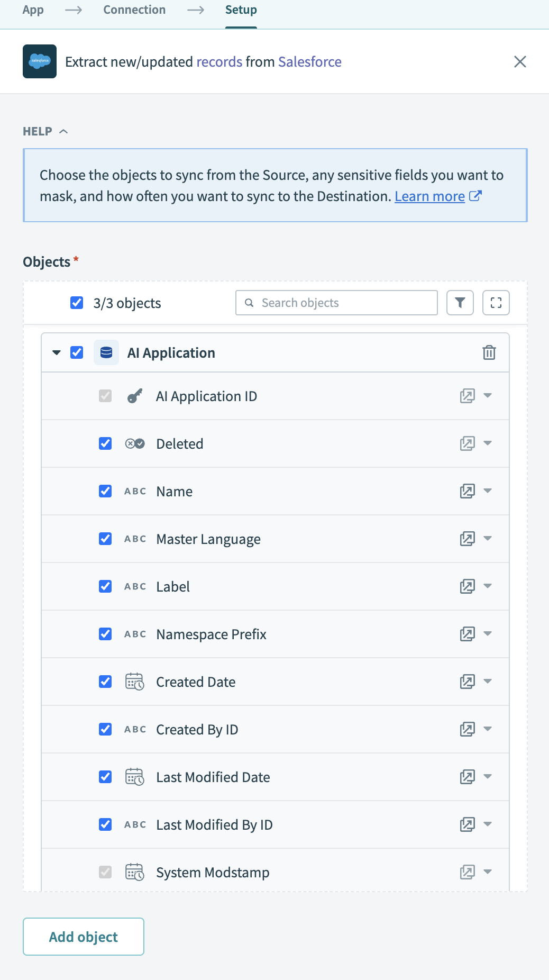549x980 pixels.
Task: Click the AI Application database icon
Action: point(106,352)
